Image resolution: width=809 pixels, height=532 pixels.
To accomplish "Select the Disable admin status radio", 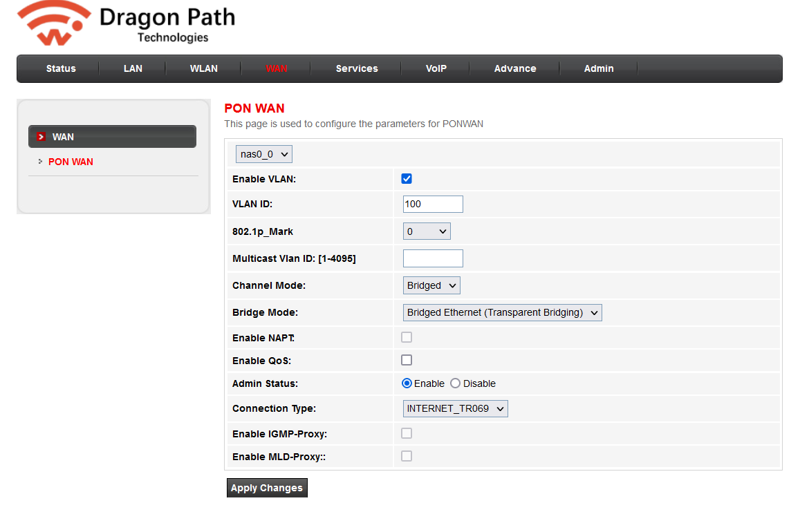I will pyautogui.click(x=455, y=383).
